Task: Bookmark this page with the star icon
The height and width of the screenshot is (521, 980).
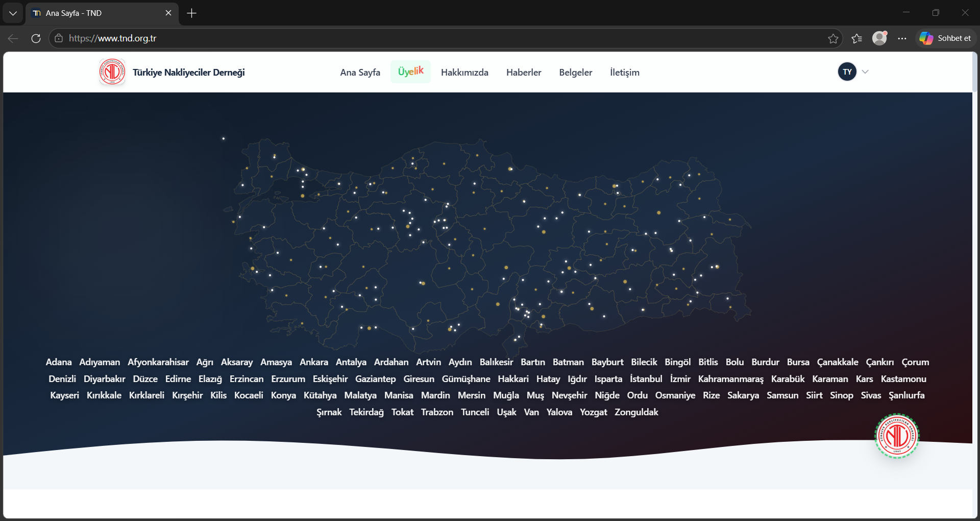Action: pyautogui.click(x=833, y=38)
